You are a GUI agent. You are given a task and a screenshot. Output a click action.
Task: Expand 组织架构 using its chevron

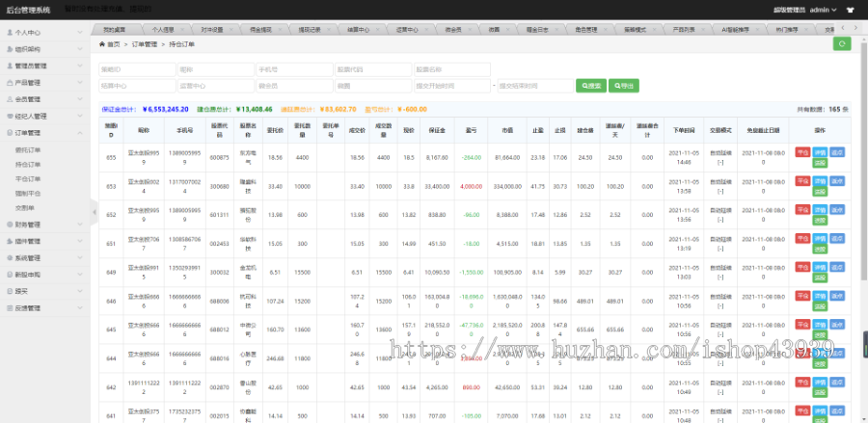[x=80, y=49]
